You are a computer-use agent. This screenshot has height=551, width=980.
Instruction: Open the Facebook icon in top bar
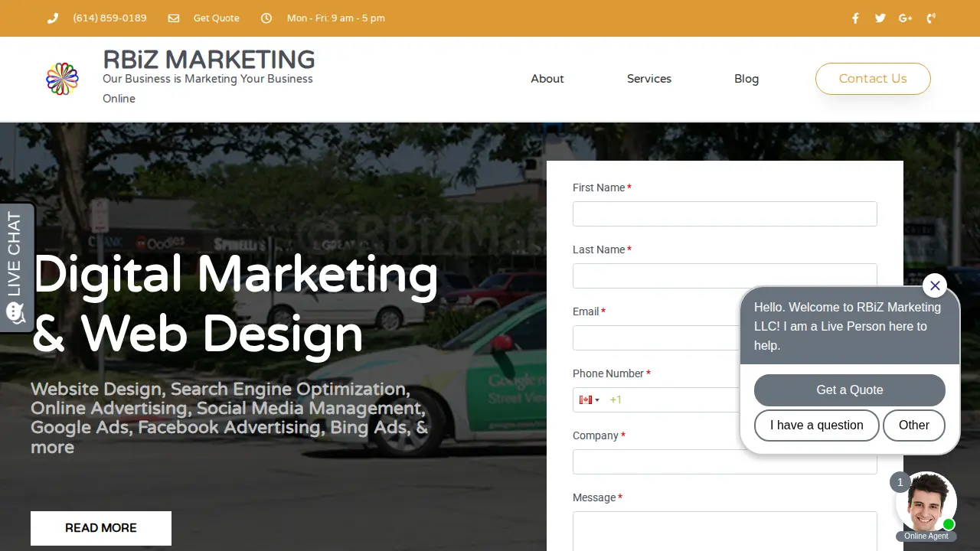856,18
